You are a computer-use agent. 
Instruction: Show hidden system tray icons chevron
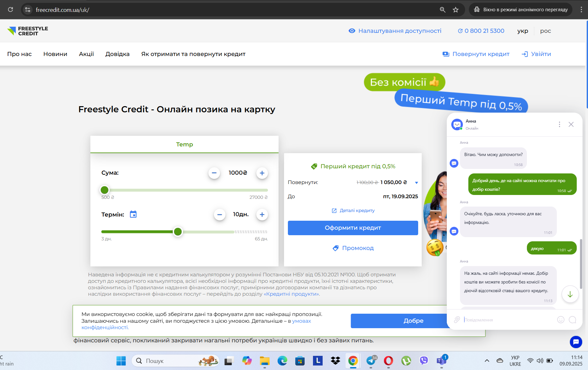pos(487,361)
